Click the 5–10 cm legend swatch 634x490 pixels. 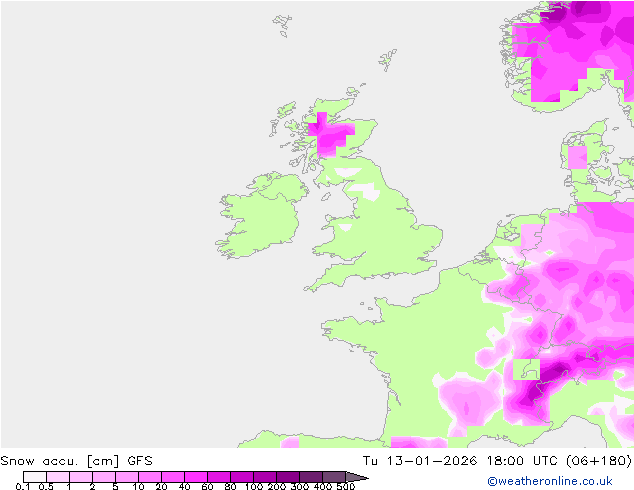point(127,477)
